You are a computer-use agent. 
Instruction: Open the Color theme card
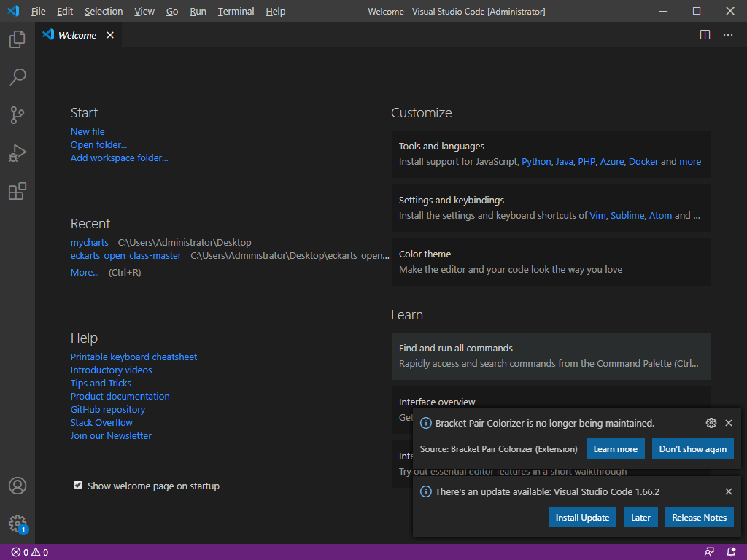click(x=551, y=262)
